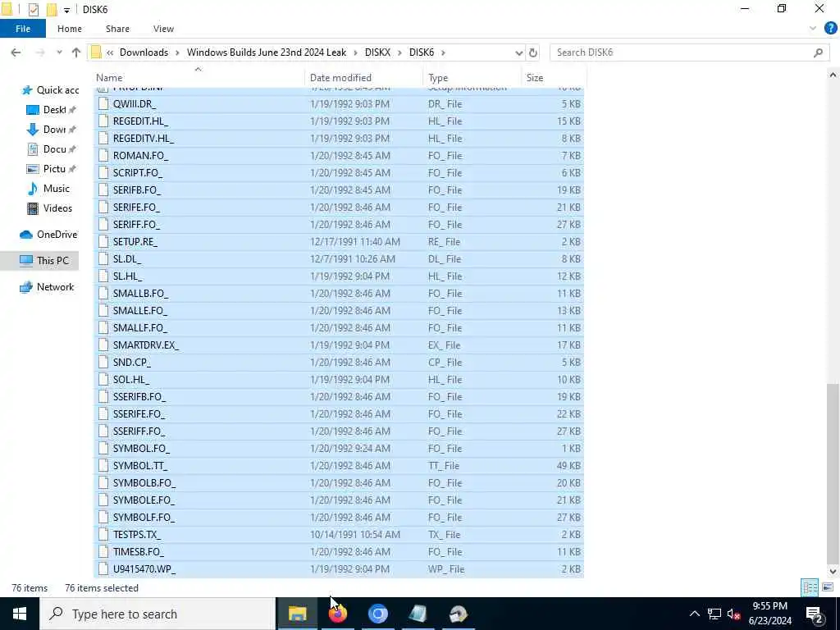Expand the ribbon with the chevron
840x630 pixels.
(812, 29)
